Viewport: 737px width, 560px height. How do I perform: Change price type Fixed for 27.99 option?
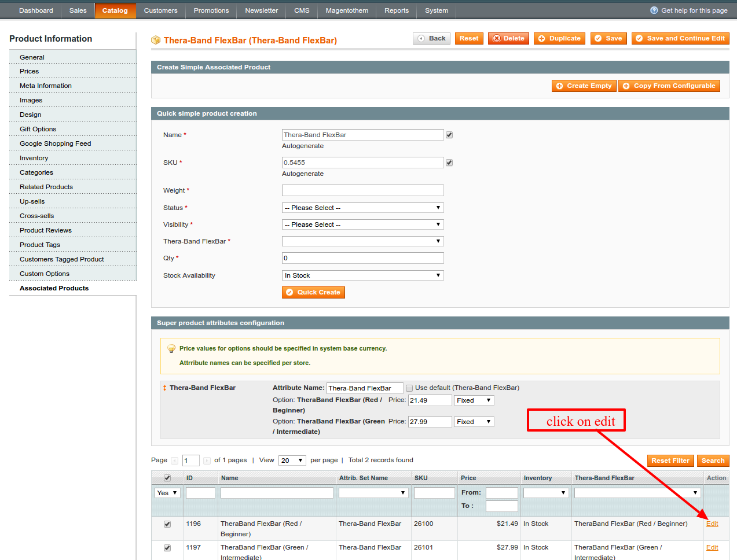point(474,422)
